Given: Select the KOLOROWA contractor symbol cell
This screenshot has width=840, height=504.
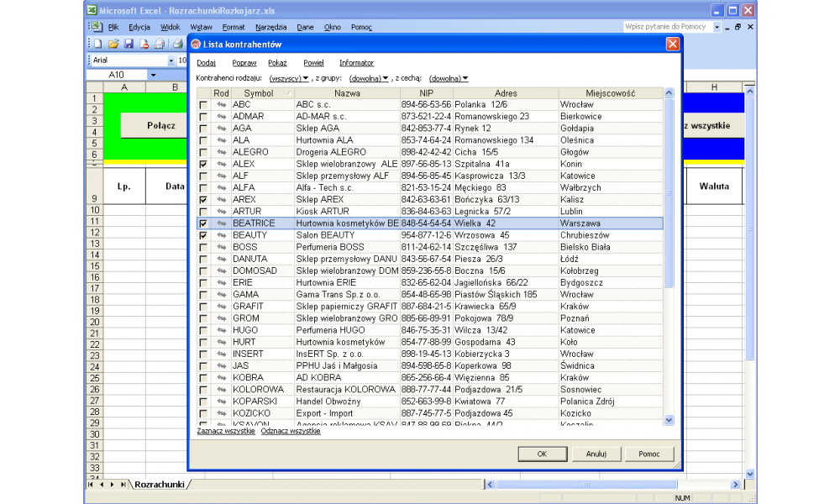Looking at the screenshot, I should pyautogui.click(x=262, y=390).
